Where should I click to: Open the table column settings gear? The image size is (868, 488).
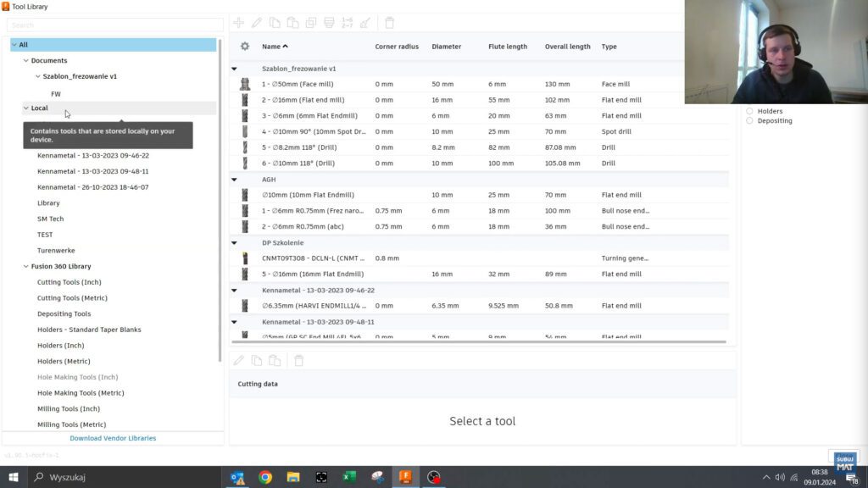(x=245, y=47)
